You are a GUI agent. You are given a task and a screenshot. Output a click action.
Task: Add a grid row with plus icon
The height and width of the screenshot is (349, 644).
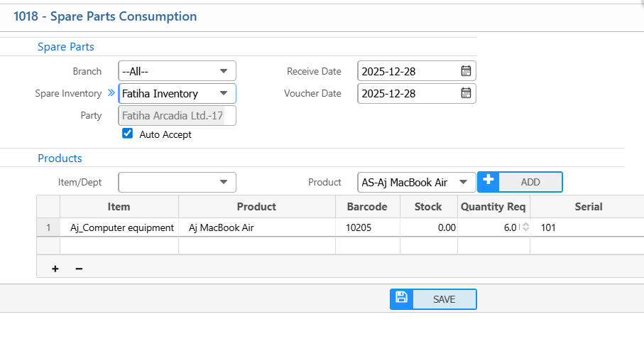(x=55, y=269)
